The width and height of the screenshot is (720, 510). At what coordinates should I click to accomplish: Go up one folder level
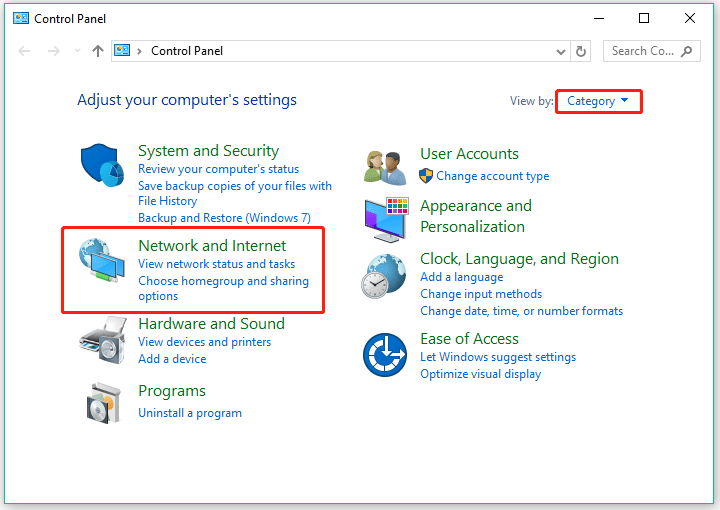coord(97,51)
